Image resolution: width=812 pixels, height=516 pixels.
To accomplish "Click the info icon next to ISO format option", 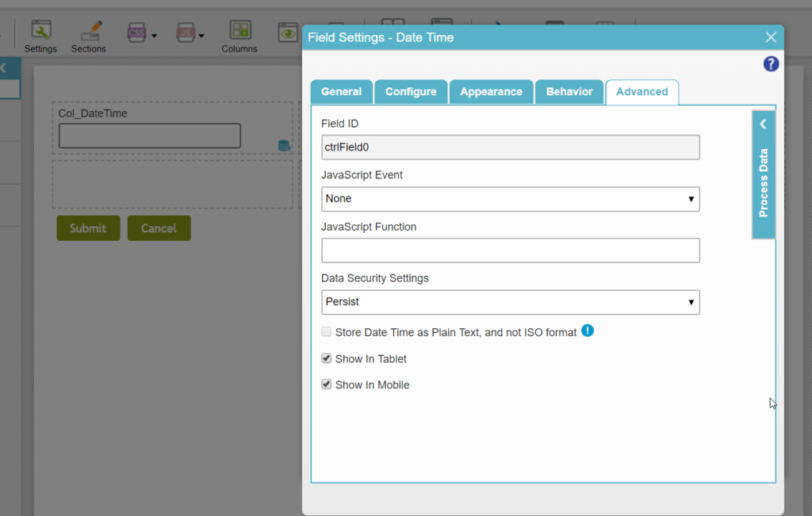I will click(x=588, y=331).
